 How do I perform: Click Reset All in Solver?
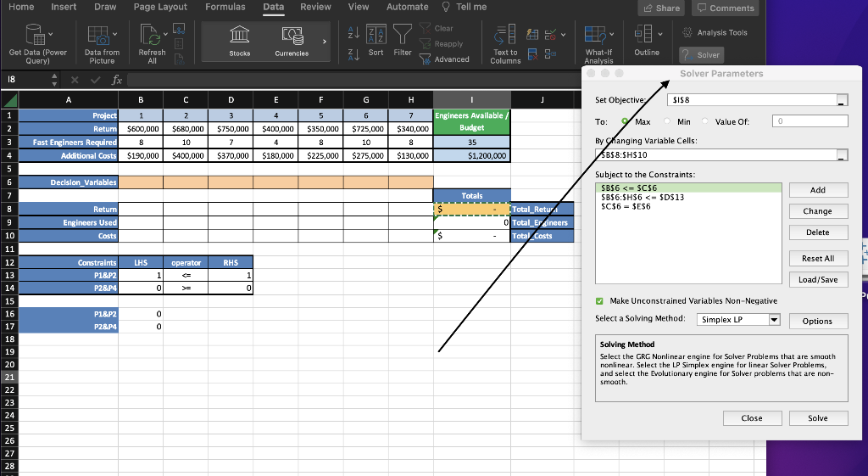(818, 258)
